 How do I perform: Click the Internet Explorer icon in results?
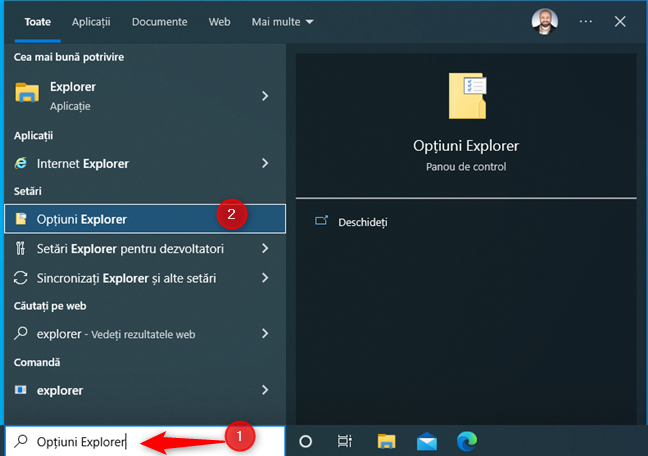coord(21,163)
